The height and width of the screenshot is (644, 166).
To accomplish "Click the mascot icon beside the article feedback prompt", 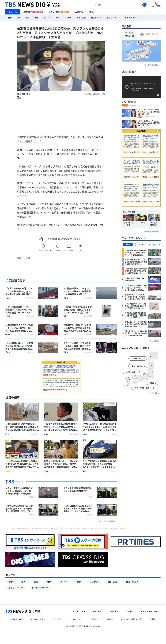I will coord(40,239).
